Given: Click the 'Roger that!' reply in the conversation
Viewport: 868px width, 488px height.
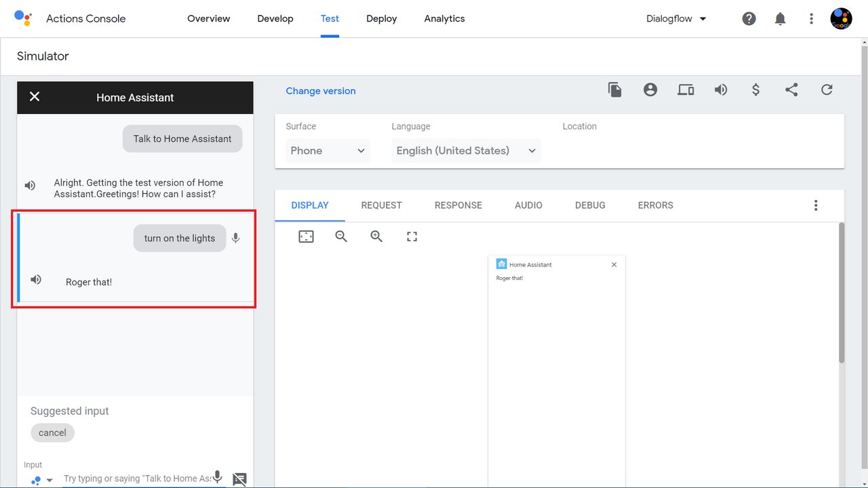Looking at the screenshot, I should [89, 282].
